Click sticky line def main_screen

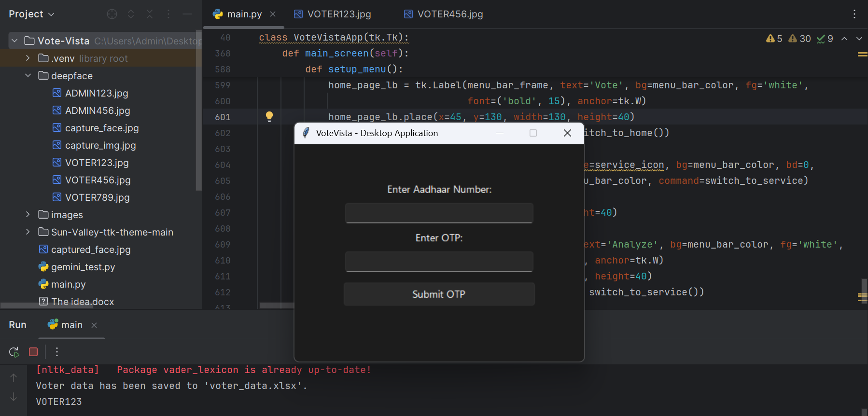[345, 53]
